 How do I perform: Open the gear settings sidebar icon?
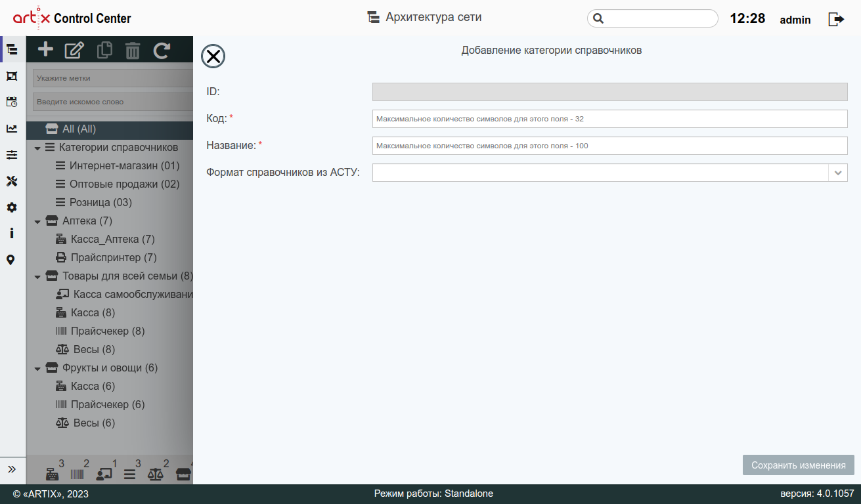click(12, 207)
